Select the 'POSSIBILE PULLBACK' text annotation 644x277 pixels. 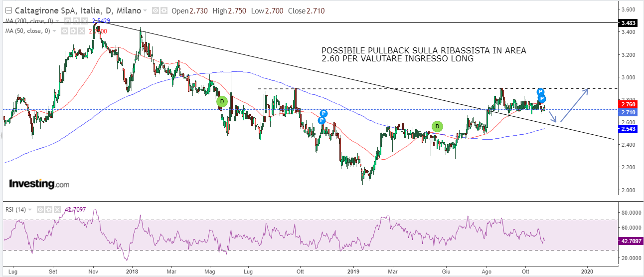(423, 55)
